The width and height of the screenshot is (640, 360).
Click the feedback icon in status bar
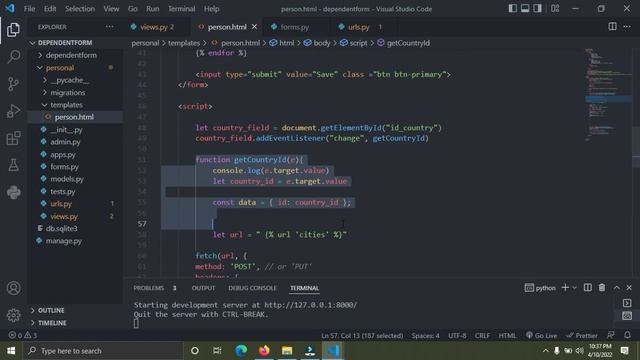pos(611,335)
